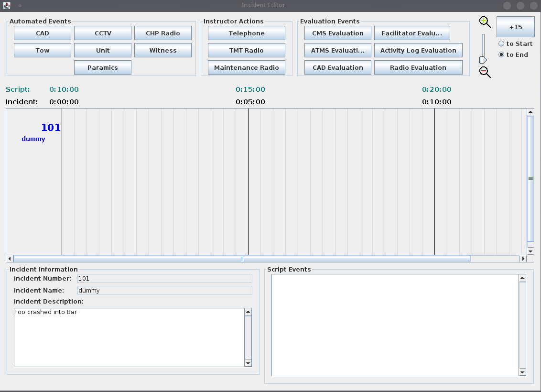
Task: Click the timeline vertical scroll down arrow
Action: 530,251
